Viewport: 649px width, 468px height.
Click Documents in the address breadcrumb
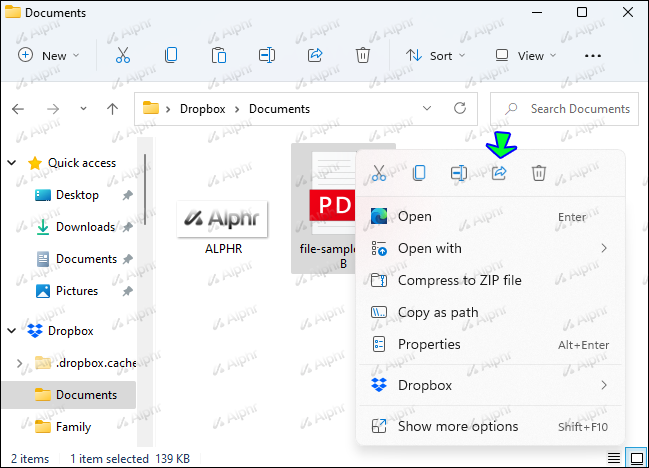[x=279, y=109]
